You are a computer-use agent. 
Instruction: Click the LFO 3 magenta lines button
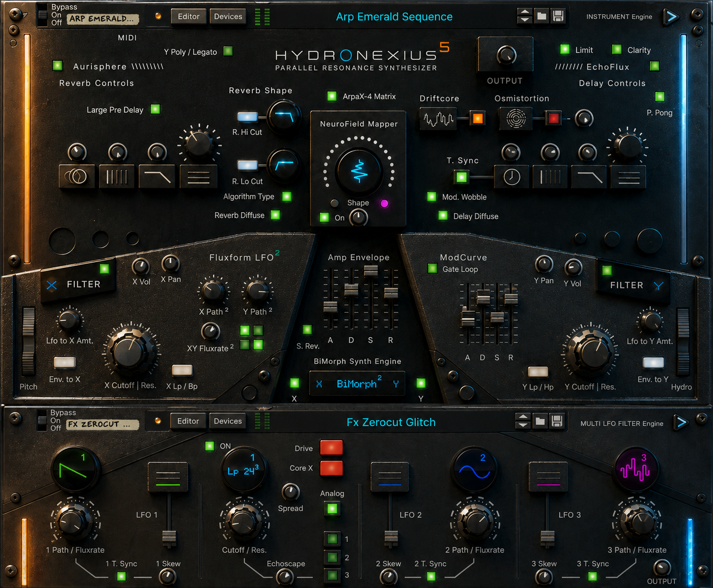(548, 477)
